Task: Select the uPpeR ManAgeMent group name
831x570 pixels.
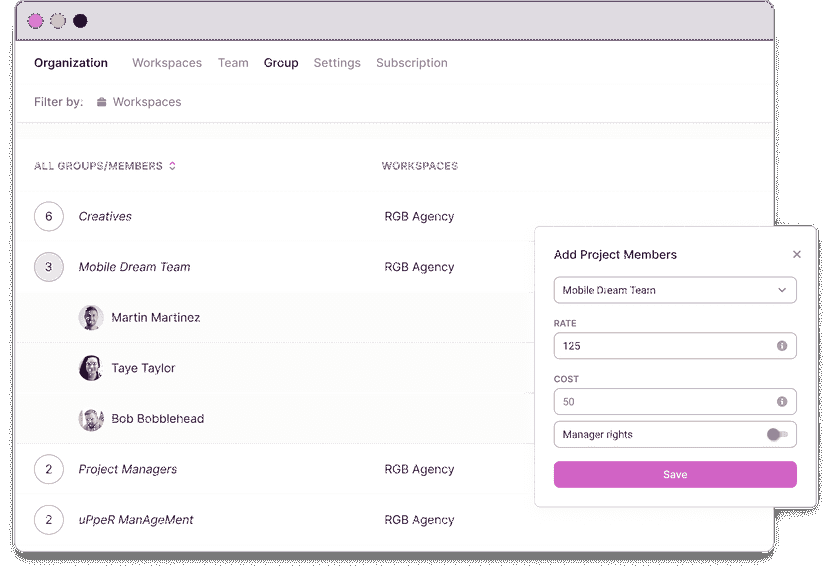Action: pos(136,520)
